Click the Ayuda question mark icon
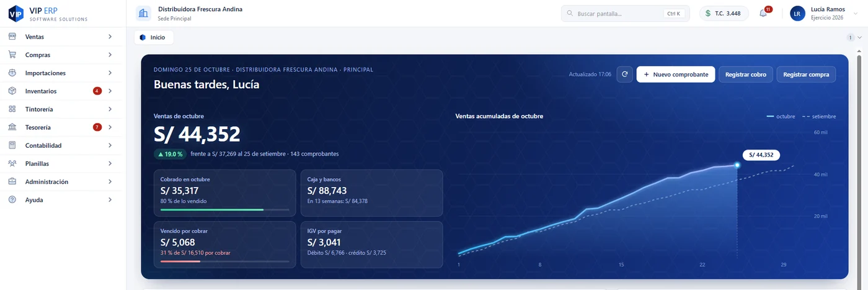The width and height of the screenshot is (868, 290). click(12, 200)
